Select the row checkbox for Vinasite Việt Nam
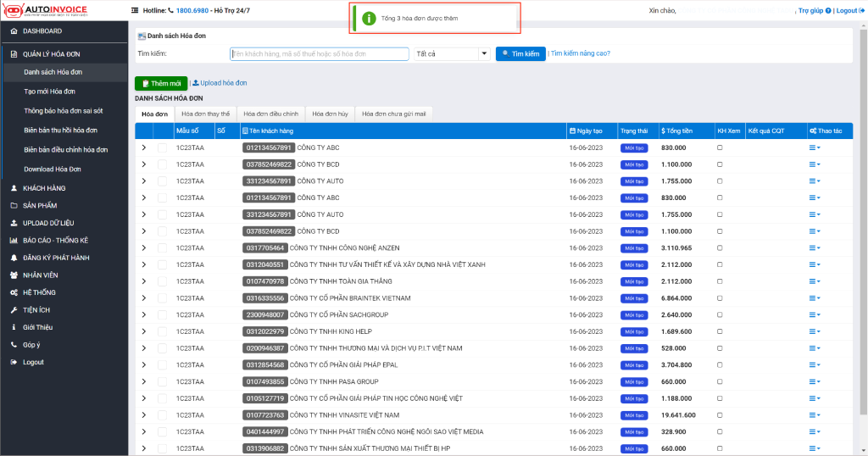 click(162, 415)
